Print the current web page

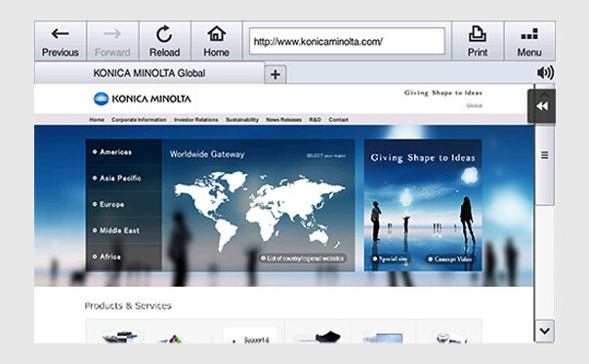(478, 41)
